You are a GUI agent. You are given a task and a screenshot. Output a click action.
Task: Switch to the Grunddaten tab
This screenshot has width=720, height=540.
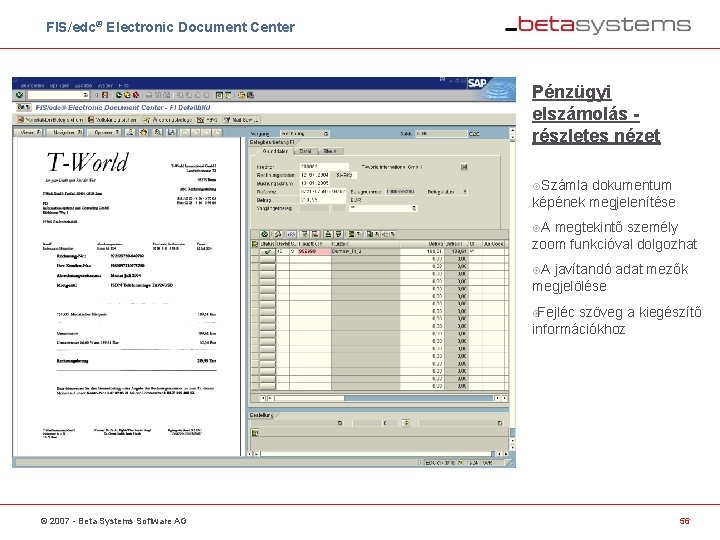coord(274,151)
